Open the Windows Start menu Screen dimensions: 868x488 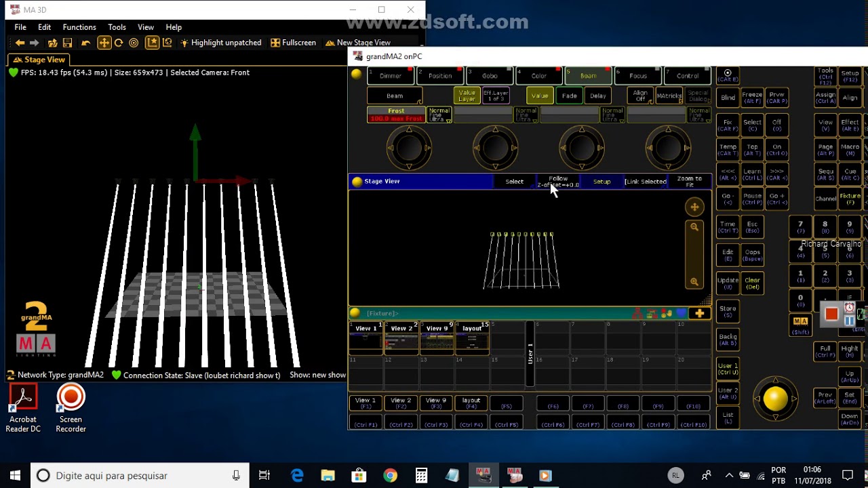click(16, 476)
